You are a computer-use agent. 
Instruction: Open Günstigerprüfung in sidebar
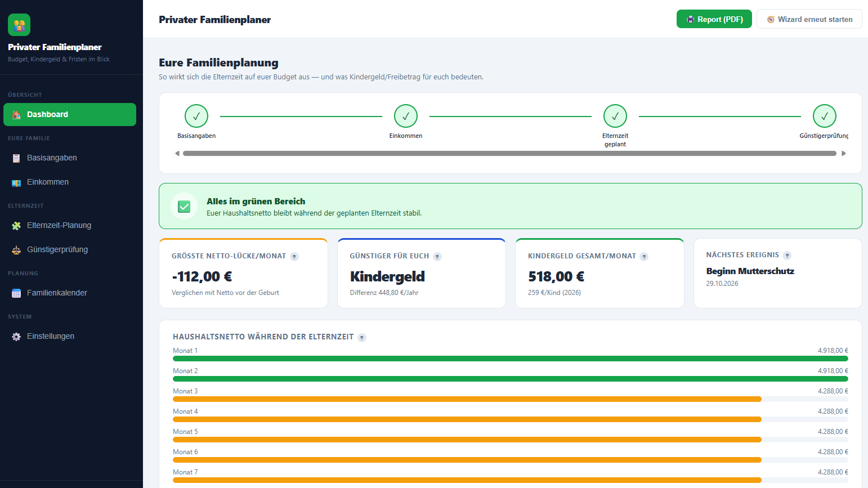click(70, 249)
